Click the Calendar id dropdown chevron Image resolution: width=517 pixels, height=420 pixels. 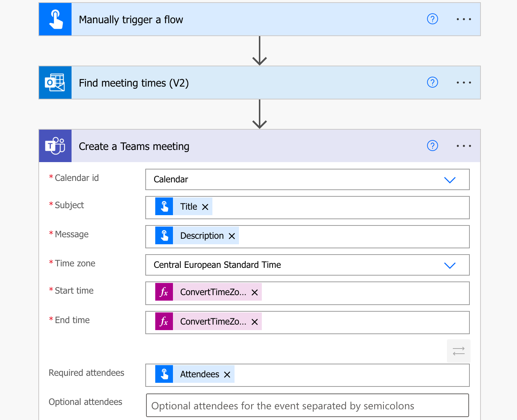450,180
